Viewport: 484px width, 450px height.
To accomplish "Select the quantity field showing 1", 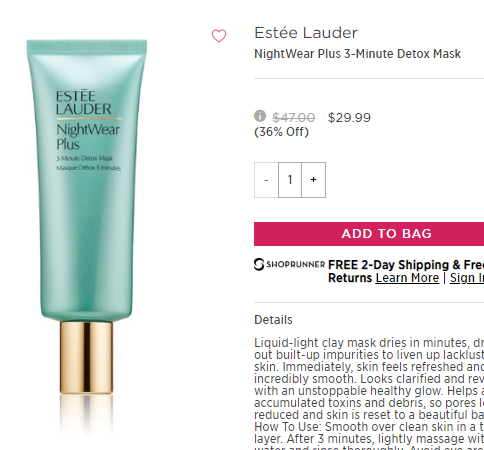I will [290, 180].
